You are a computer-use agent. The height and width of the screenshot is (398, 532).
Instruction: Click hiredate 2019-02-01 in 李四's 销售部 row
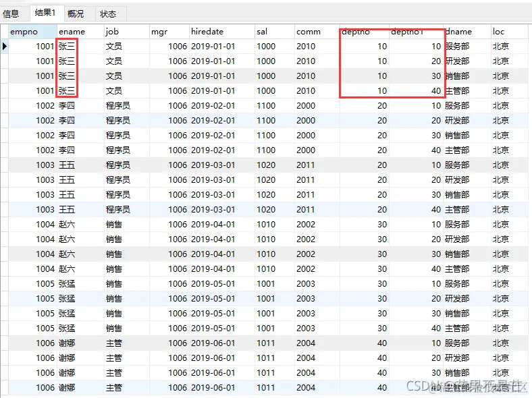[x=213, y=136]
